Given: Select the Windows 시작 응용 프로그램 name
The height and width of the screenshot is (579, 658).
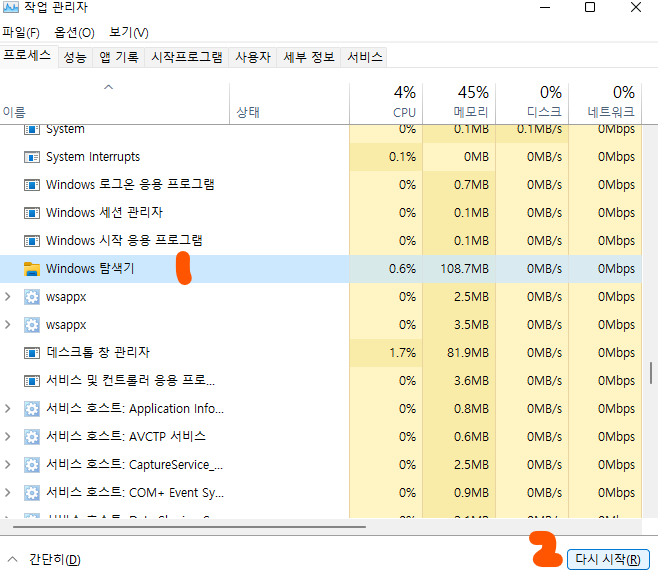Looking at the screenshot, I should click(x=124, y=241).
